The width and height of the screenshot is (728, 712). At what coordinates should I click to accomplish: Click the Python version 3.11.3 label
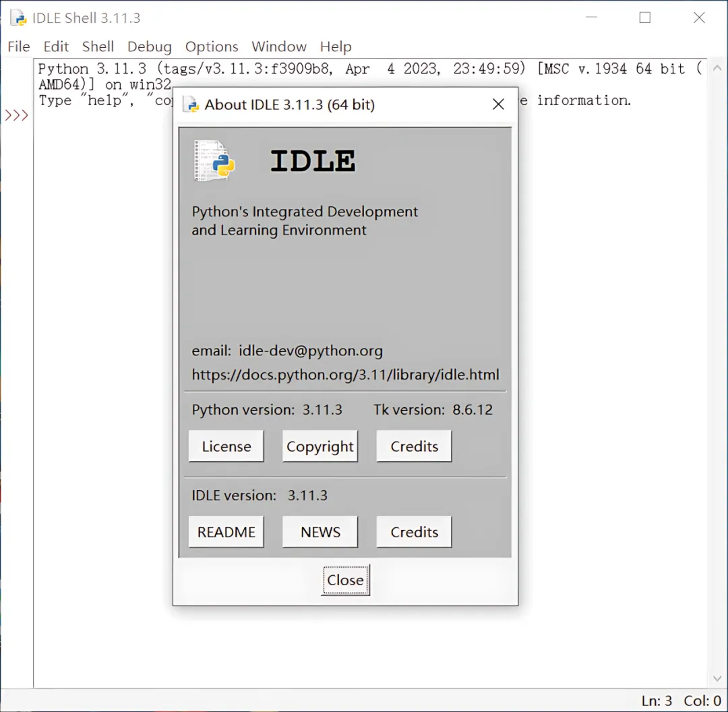tap(267, 410)
